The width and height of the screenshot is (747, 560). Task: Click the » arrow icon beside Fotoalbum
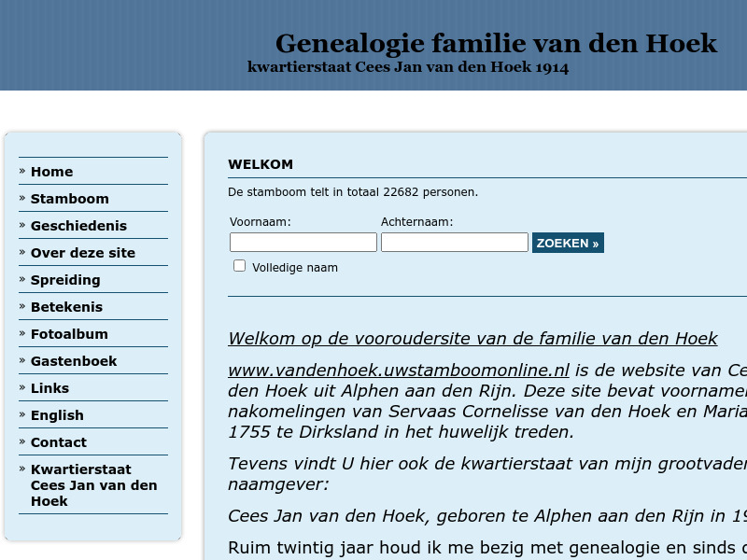coord(22,334)
